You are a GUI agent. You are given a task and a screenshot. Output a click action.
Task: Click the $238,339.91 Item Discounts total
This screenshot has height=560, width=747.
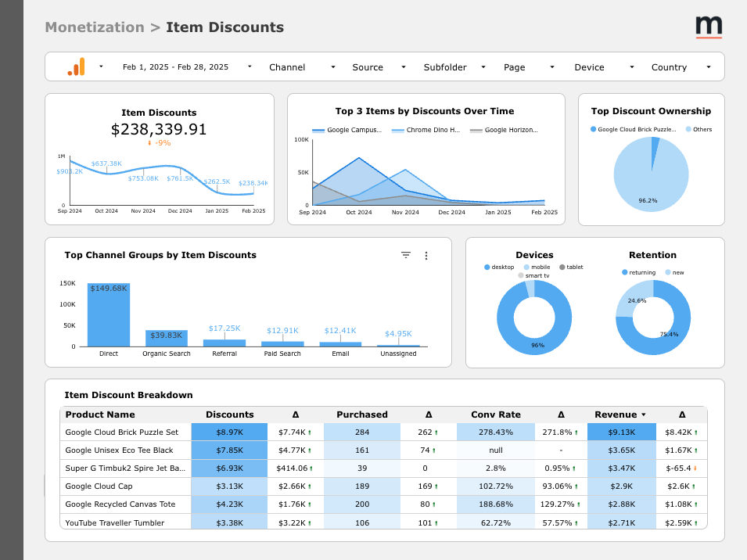[159, 130]
